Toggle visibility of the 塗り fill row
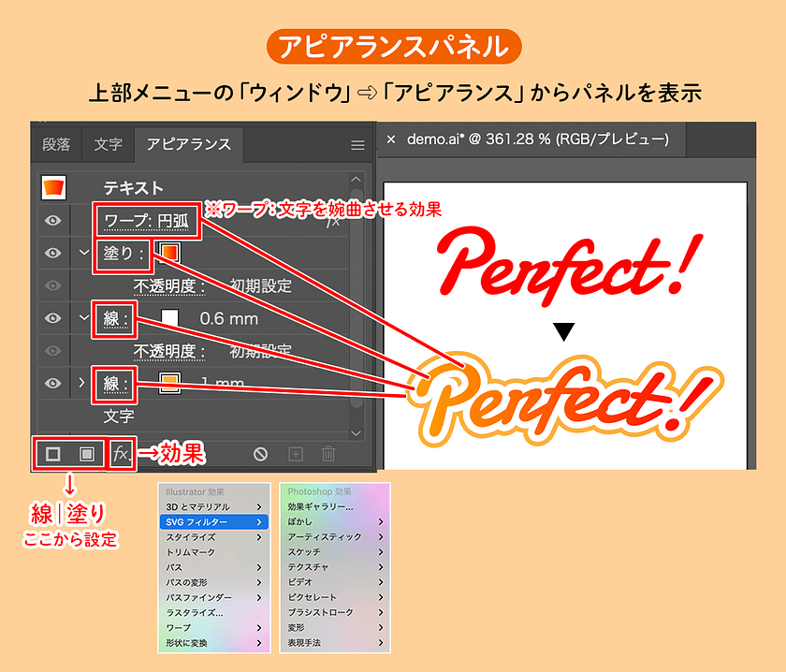 coord(54,254)
